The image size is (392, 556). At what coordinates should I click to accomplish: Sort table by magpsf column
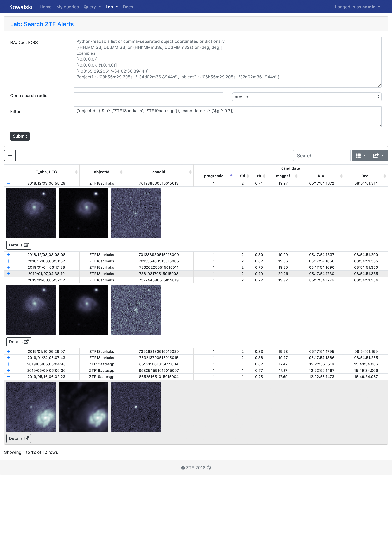click(x=283, y=176)
